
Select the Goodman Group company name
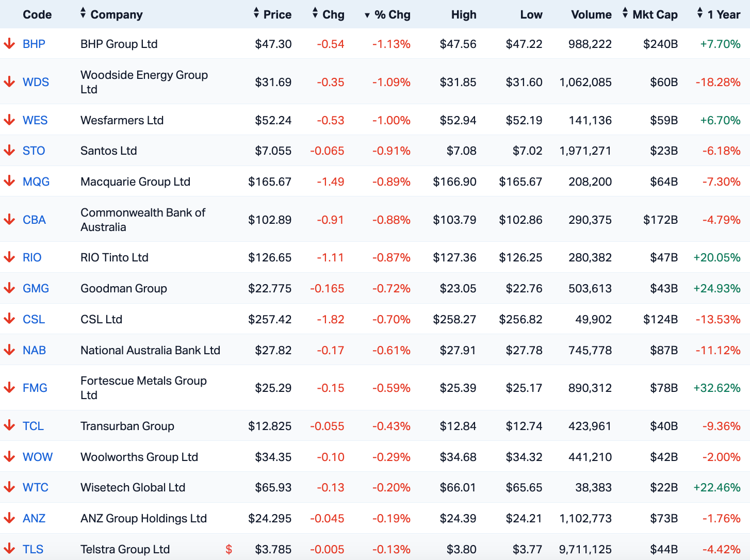[124, 288]
